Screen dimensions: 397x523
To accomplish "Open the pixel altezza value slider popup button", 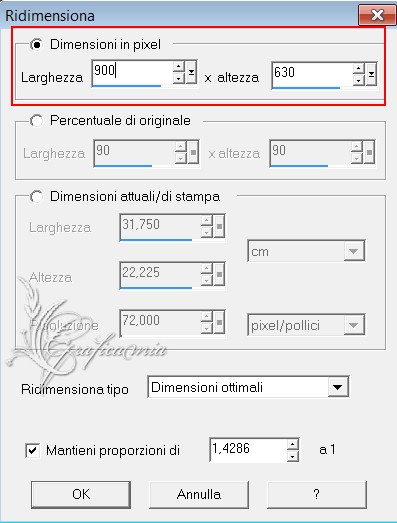I will [371, 74].
